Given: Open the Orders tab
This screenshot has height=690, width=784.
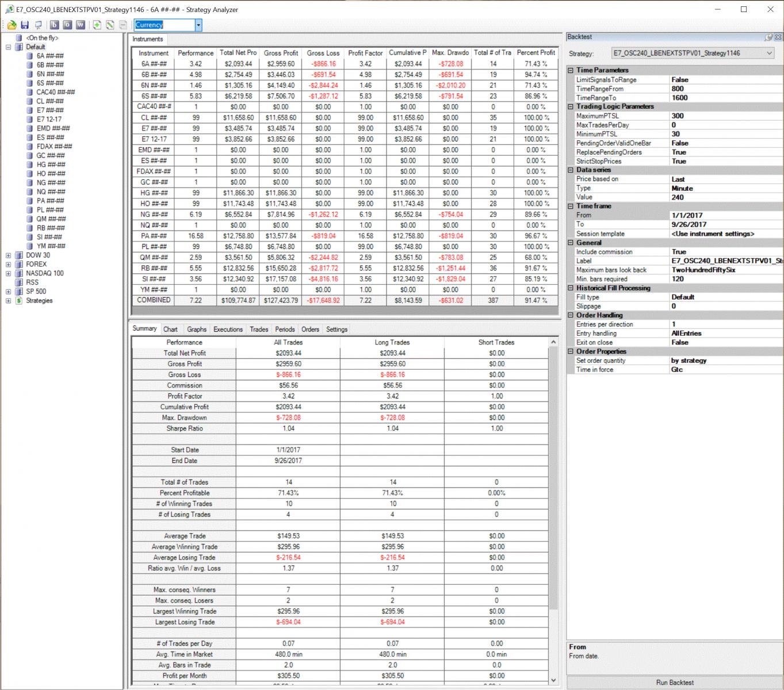Looking at the screenshot, I should (x=310, y=329).
